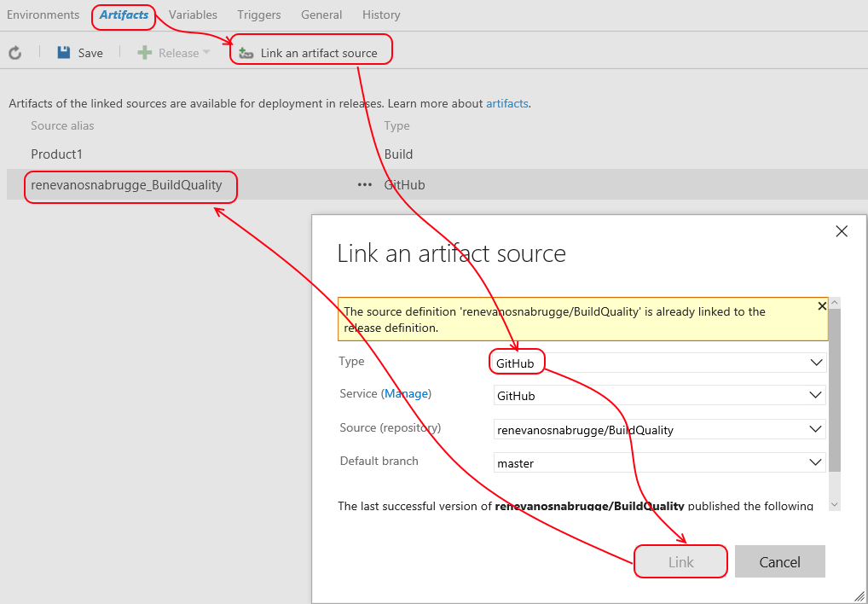Go to the History tab

381,15
